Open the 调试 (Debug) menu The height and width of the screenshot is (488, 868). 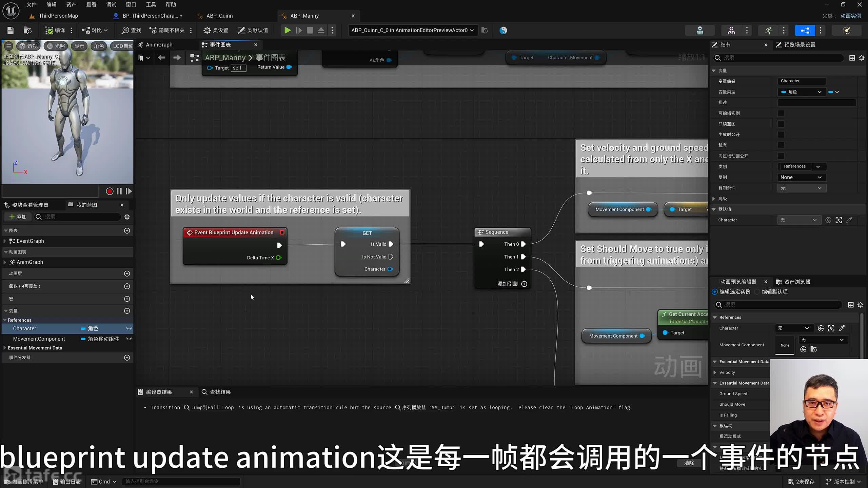point(111,4)
